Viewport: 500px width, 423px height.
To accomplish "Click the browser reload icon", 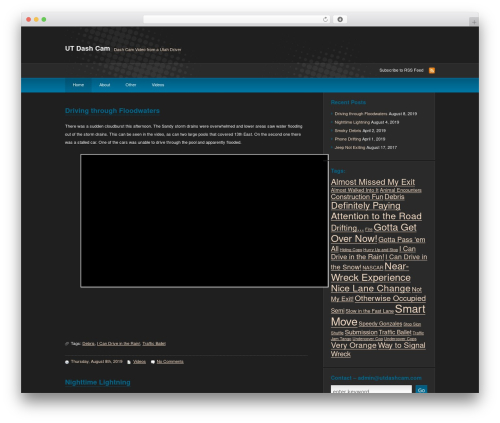I will pyautogui.click(x=325, y=19).
